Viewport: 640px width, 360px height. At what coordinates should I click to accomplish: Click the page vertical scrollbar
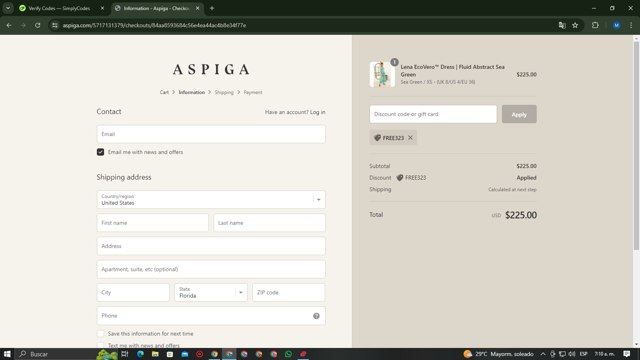coord(636,145)
